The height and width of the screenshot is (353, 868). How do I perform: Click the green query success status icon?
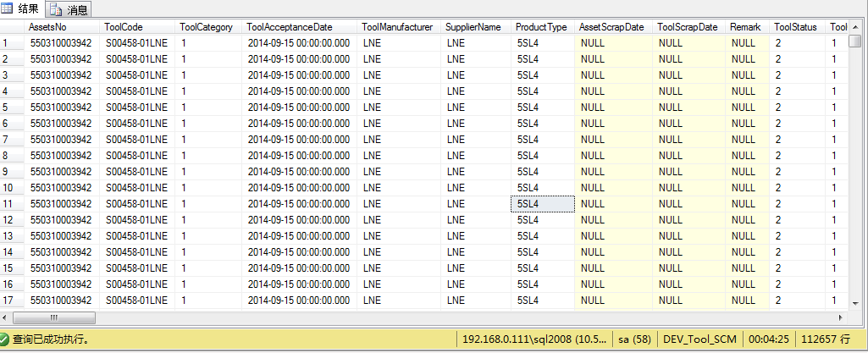pos(5,339)
